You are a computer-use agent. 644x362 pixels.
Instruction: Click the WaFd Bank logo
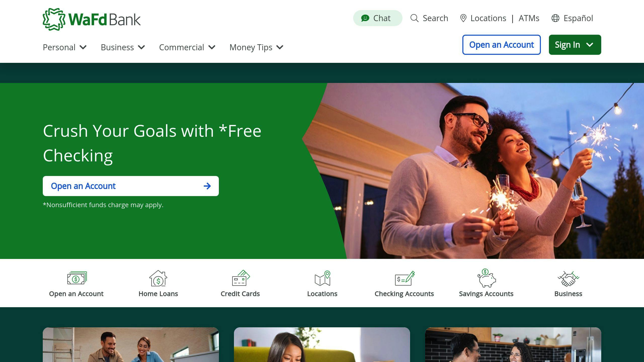pyautogui.click(x=92, y=19)
